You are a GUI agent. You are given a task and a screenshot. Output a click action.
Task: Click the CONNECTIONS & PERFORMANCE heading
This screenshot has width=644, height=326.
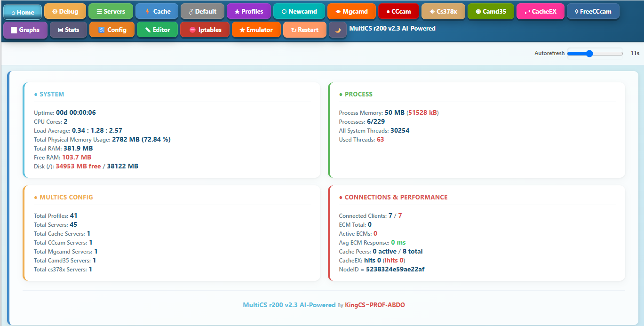pyautogui.click(x=393, y=197)
